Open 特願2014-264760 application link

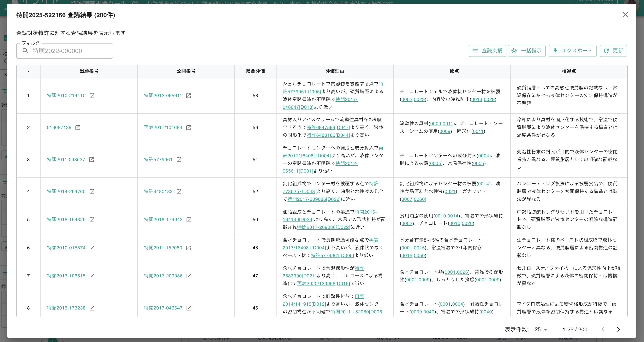[66, 192]
